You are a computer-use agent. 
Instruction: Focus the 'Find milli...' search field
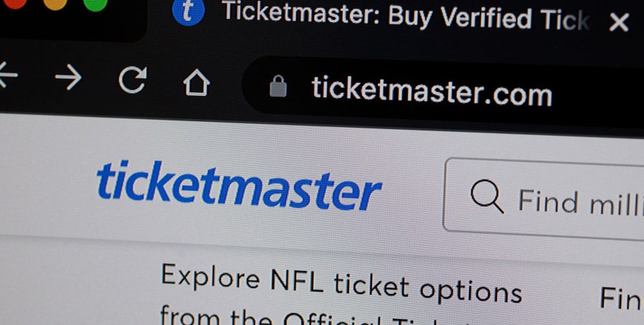pos(543,199)
